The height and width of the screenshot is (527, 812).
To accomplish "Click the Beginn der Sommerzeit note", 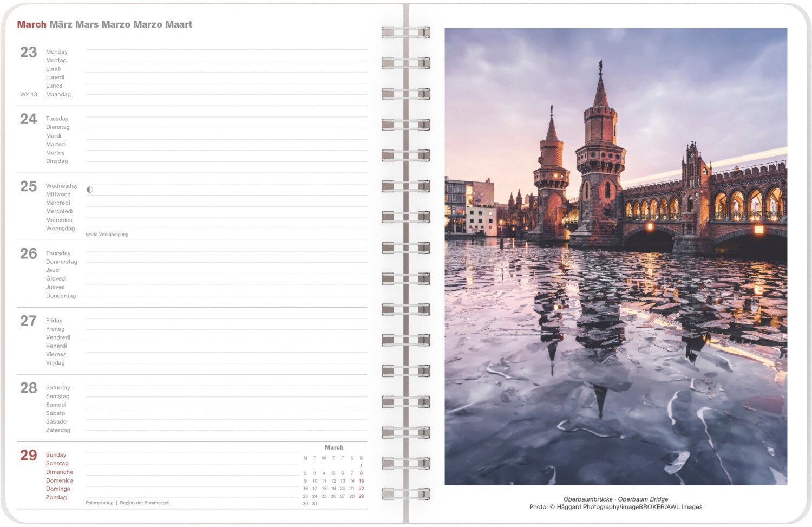I will (145, 503).
